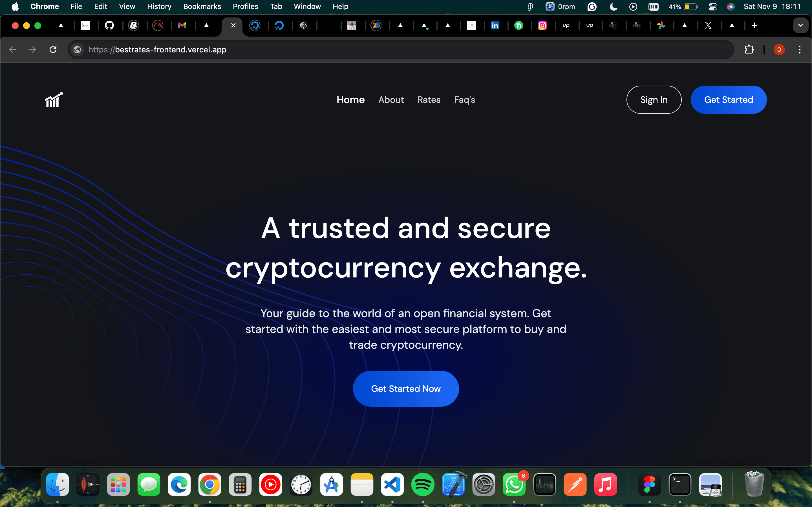The width and height of the screenshot is (812, 507).
Task: Open a new tab with the plus button
Action: [754, 25]
